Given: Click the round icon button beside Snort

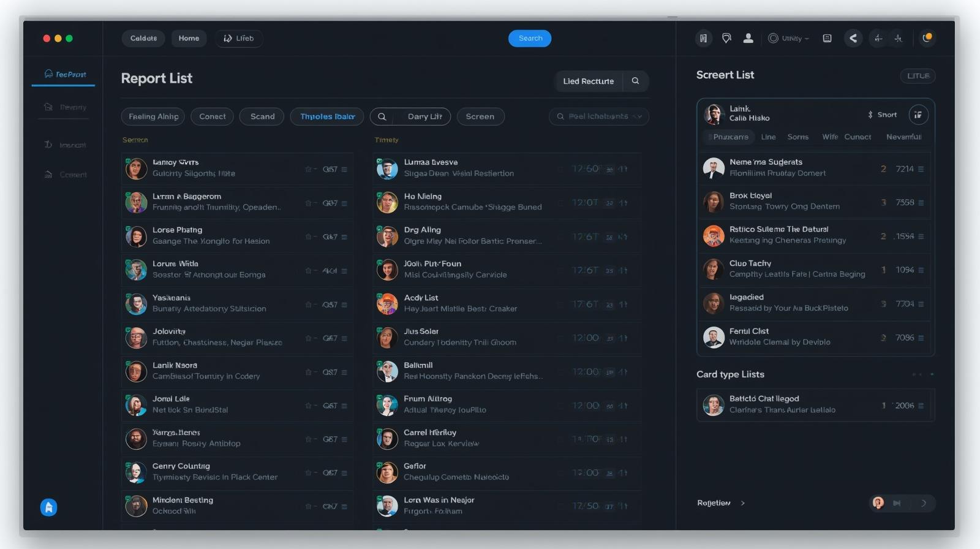Looking at the screenshot, I should tap(918, 115).
